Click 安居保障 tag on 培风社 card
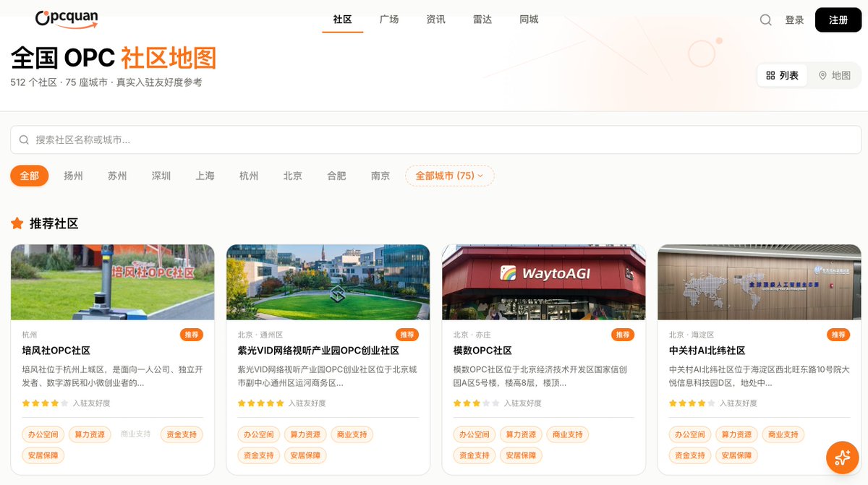 coord(43,455)
